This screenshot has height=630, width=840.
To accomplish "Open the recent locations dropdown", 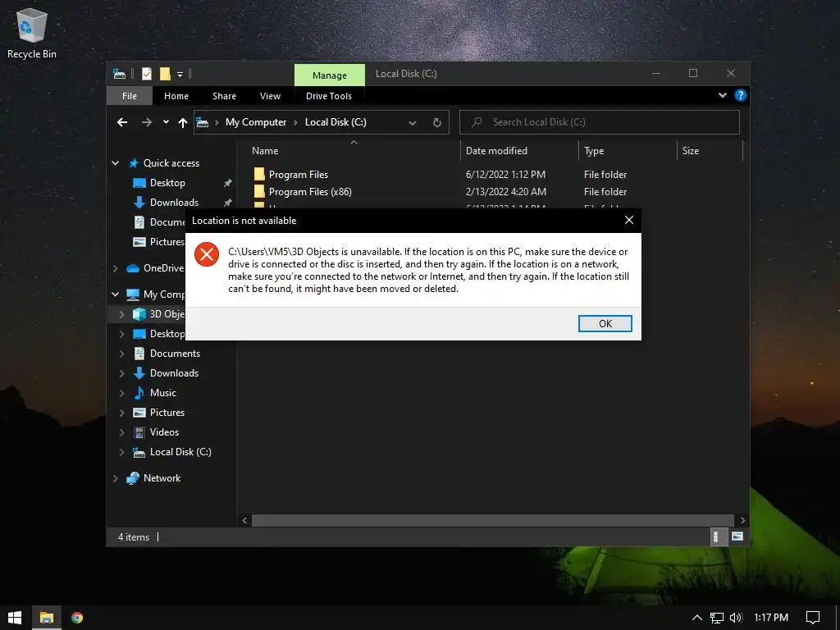I will (x=166, y=122).
